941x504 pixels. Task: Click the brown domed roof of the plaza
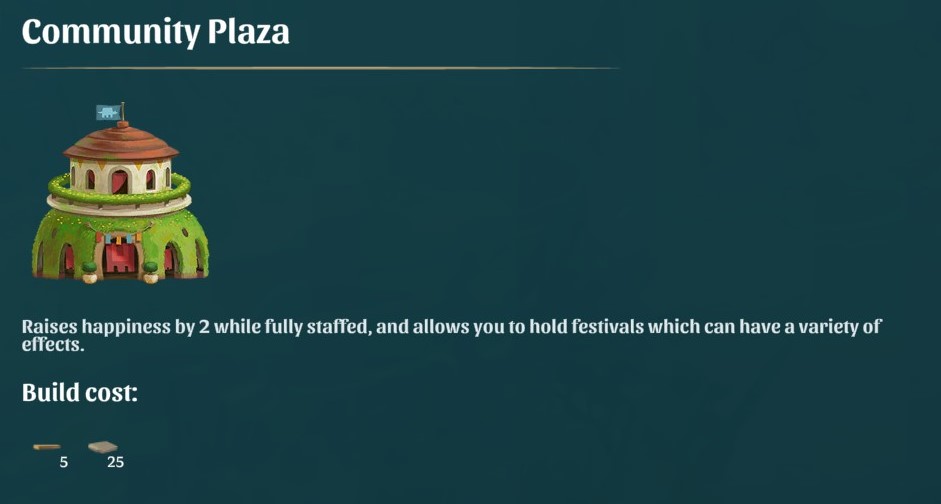coord(121,144)
